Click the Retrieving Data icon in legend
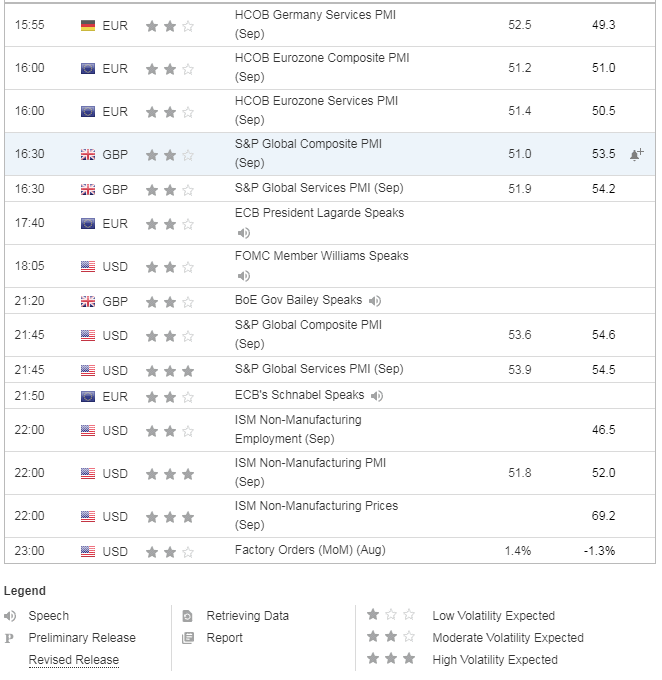Image resolution: width=662 pixels, height=680 pixels. tap(187, 616)
